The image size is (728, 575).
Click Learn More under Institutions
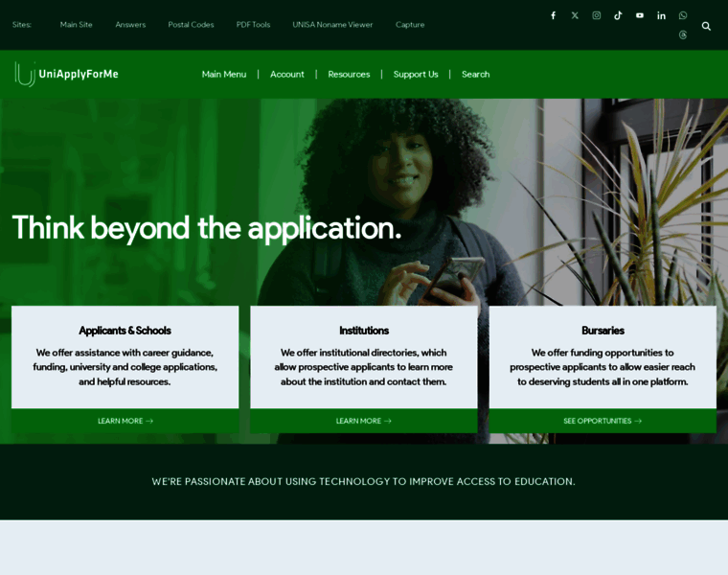(x=364, y=421)
